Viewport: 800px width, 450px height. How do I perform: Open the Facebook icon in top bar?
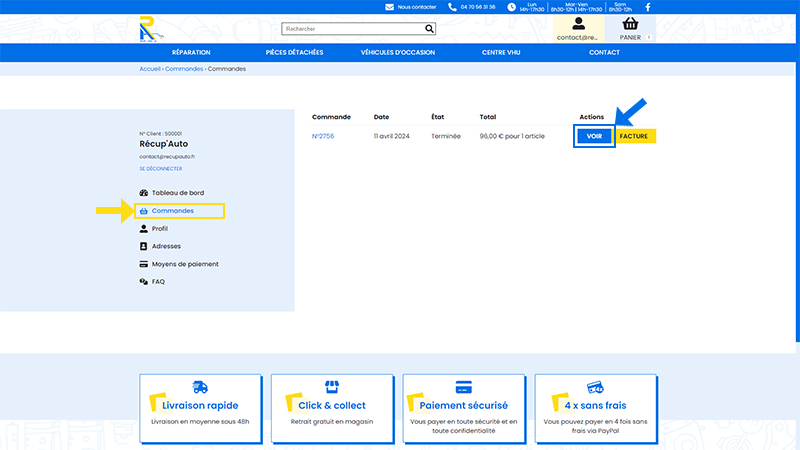pyautogui.click(x=648, y=7)
